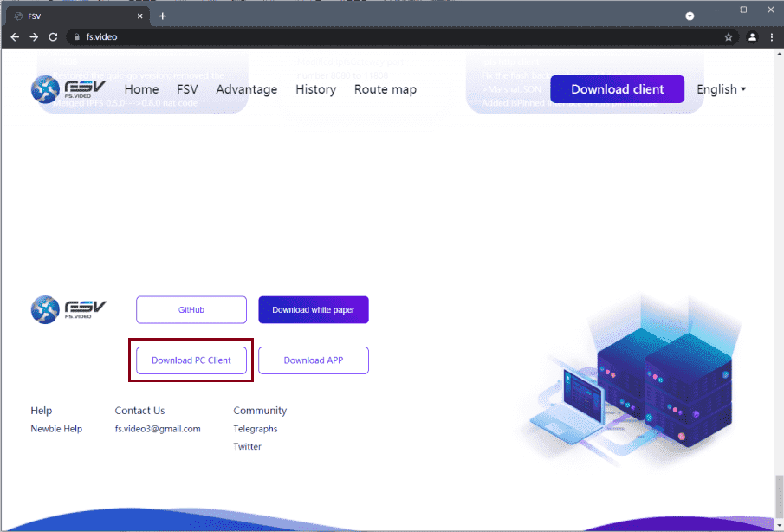
Task: Click the browser forward arrow
Action: coord(34,37)
